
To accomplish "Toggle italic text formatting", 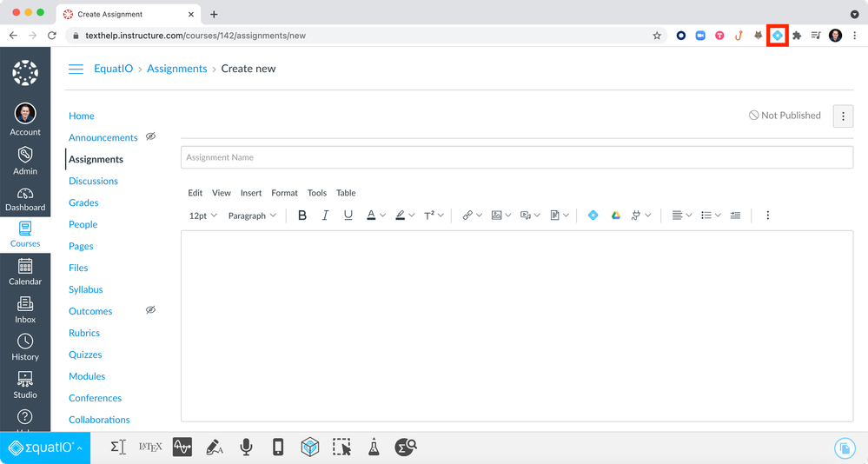I will (325, 215).
